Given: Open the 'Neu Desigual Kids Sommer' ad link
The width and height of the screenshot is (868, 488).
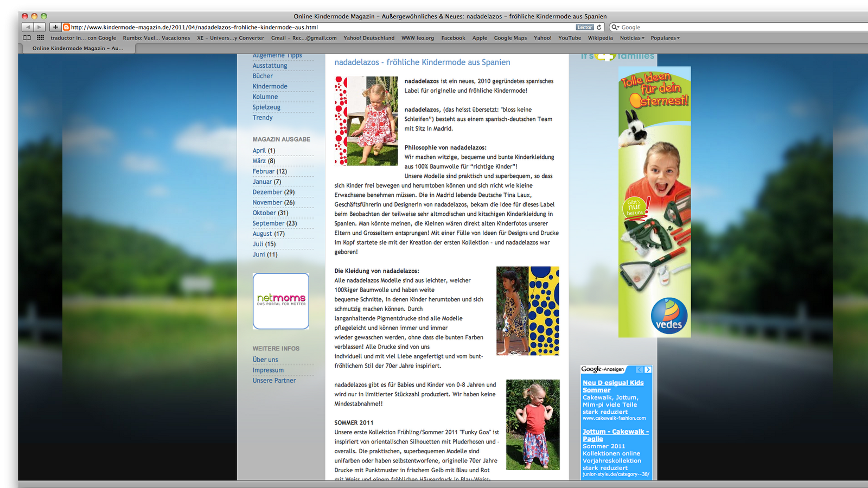Looking at the screenshot, I should tap(613, 386).
